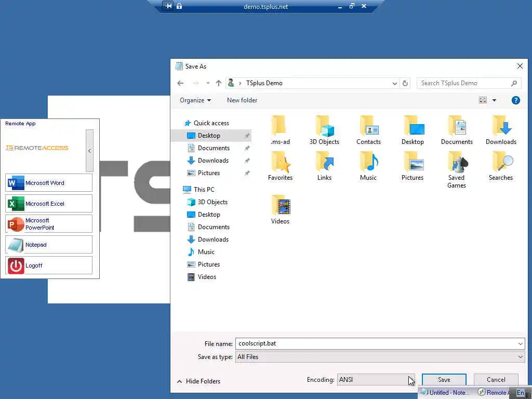Open the view options dropdown arrow
Viewport: 532px width, 399px height.
coord(495,100)
